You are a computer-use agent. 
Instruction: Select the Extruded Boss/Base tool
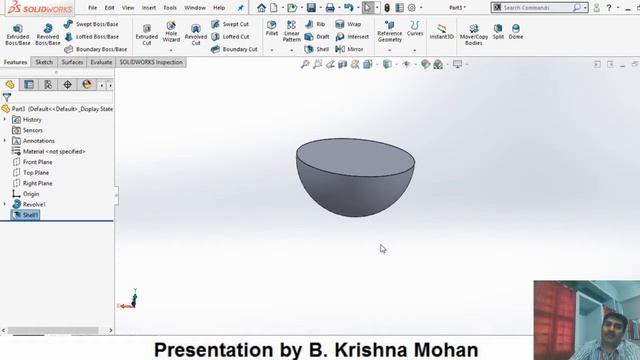[x=18, y=34]
